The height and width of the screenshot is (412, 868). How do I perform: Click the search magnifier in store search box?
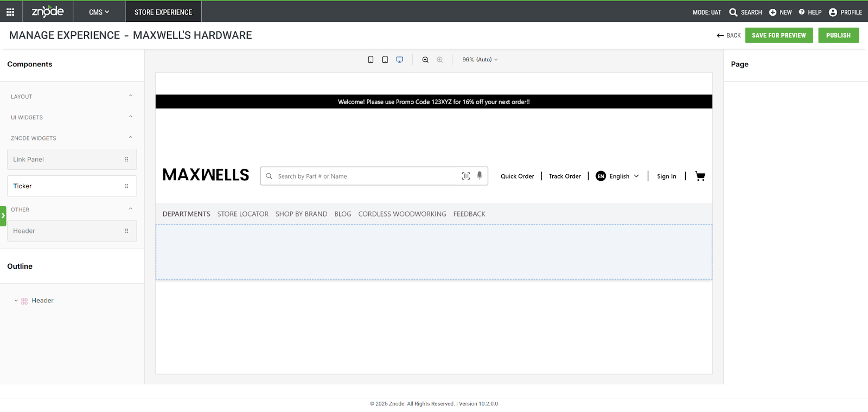coord(269,176)
